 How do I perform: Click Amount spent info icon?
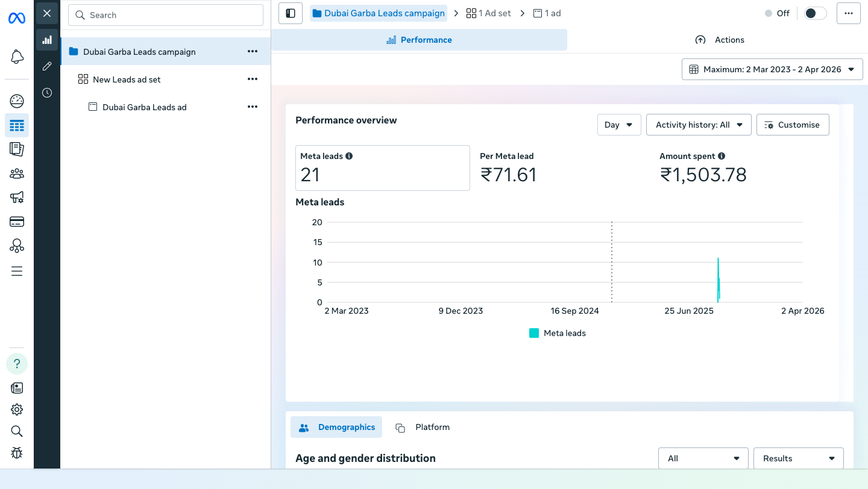[x=722, y=156]
